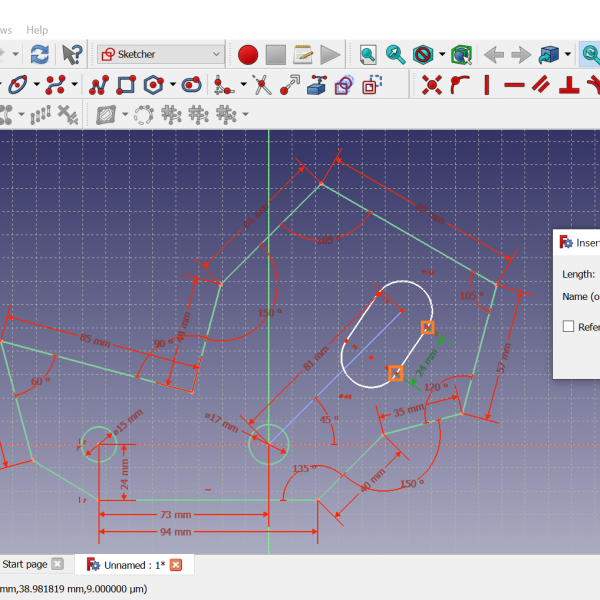Click the Refresh recompute icon
The height and width of the screenshot is (600, 600).
40,54
